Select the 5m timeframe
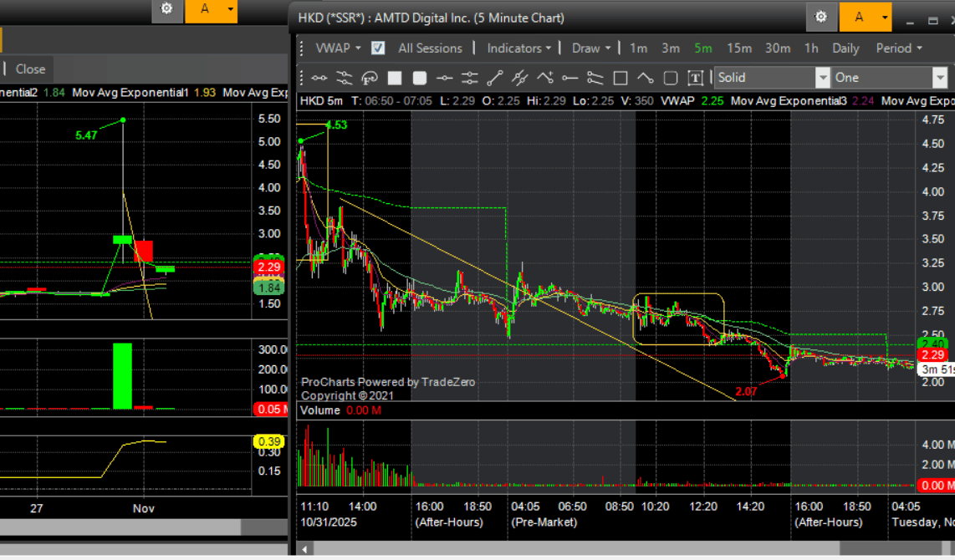The width and height of the screenshot is (955, 560). click(702, 48)
